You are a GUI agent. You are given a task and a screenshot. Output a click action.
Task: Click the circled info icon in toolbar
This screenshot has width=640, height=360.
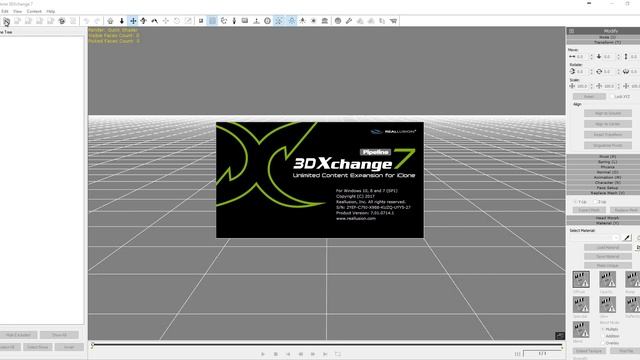pos(267,21)
